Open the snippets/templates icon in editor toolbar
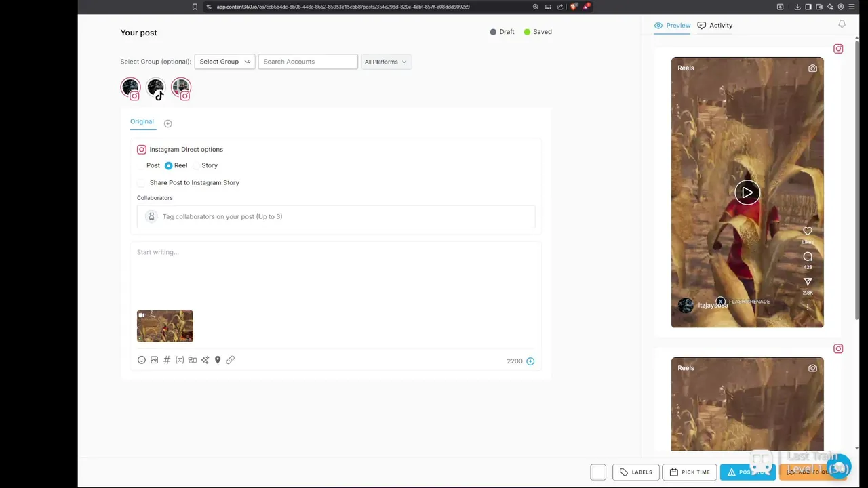The width and height of the screenshot is (868, 488). click(x=193, y=360)
